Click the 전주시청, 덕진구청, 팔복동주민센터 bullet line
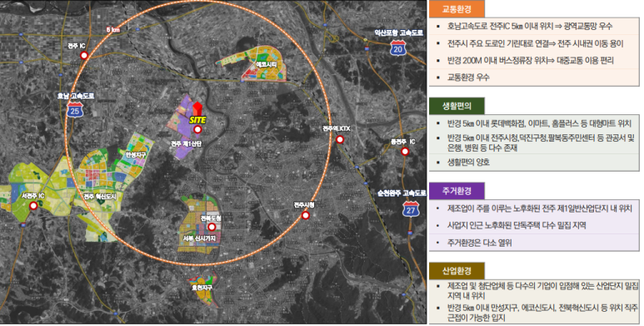The image size is (644, 326). (x=541, y=143)
